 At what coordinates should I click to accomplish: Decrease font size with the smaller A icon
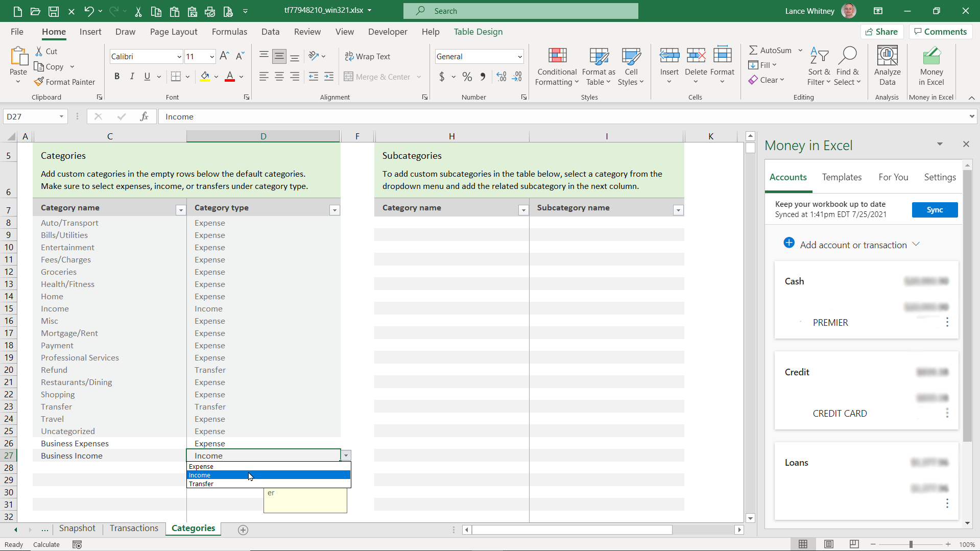pyautogui.click(x=240, y=56)
